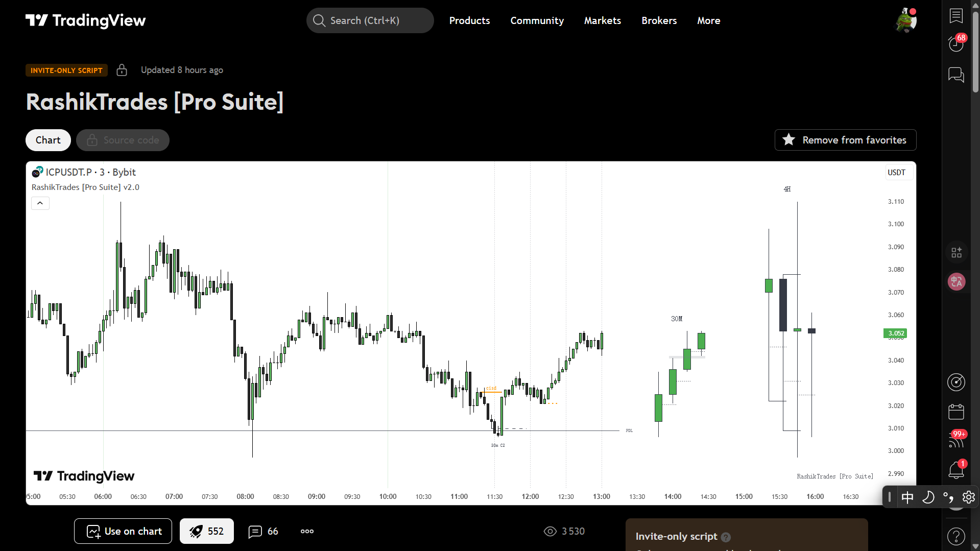
Task: Toggle Remove from favorites star
Action: [845, 140]
